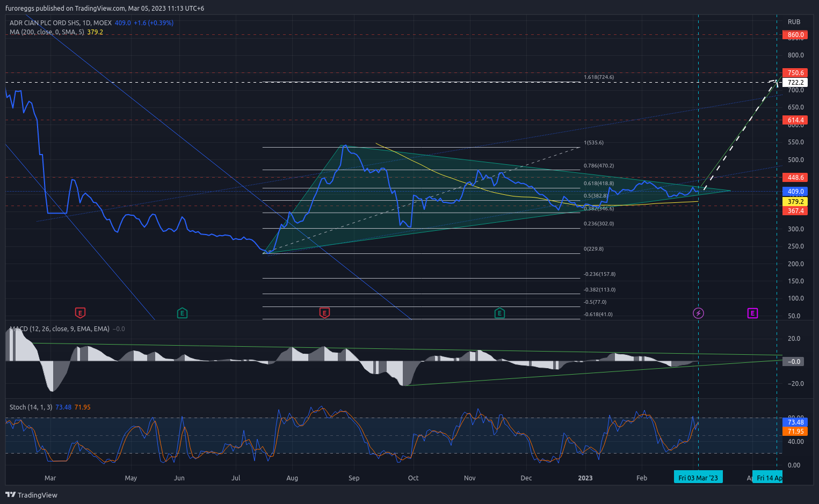Click the Jun label on the time axis
Image resolution: width=819 pixels, height=504 pixels.
point(179,478)
